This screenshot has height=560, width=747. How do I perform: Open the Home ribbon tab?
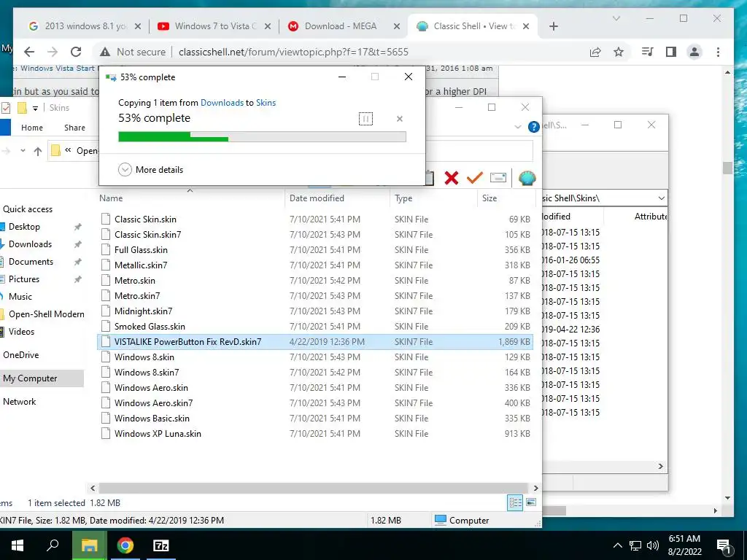32,128
